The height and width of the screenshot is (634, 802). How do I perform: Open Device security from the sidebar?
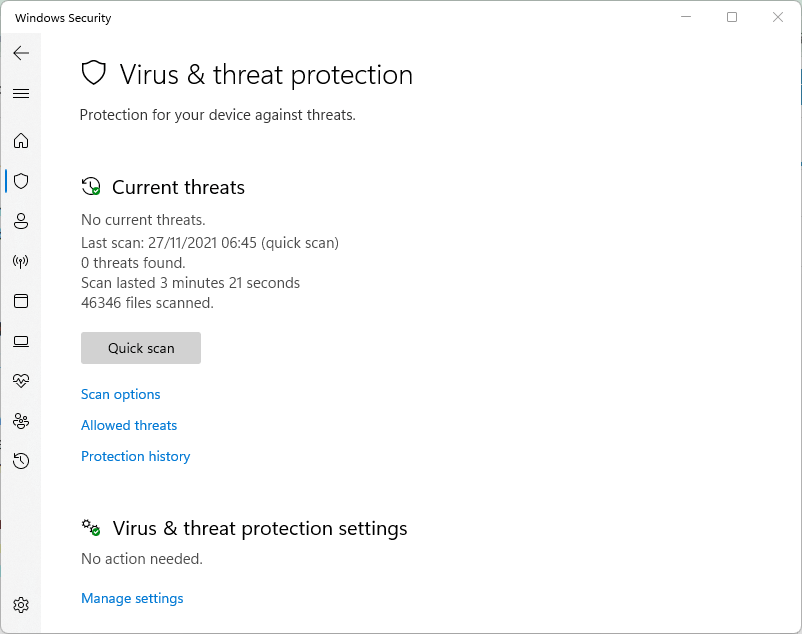pyautogui.click(x=21, y=341)
